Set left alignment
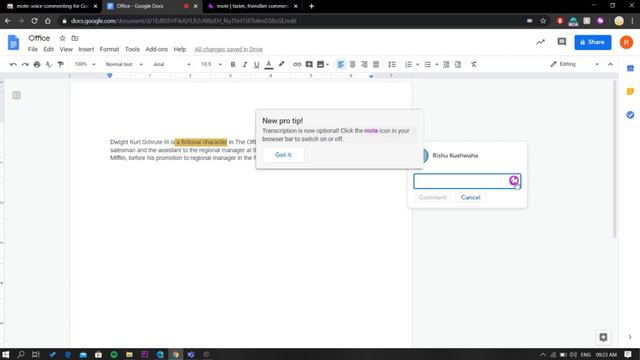The image size is (640, 360). [340, 64]
